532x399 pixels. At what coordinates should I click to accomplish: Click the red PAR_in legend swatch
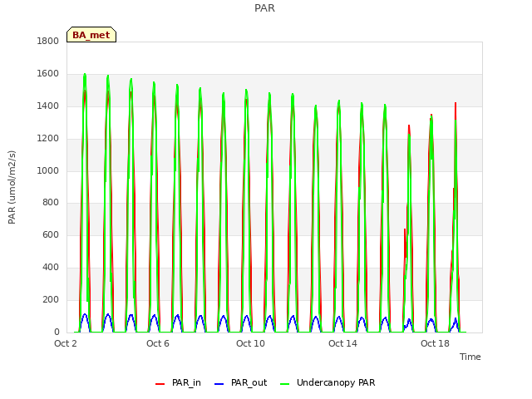pyautogui.click(x=160, y=384)
